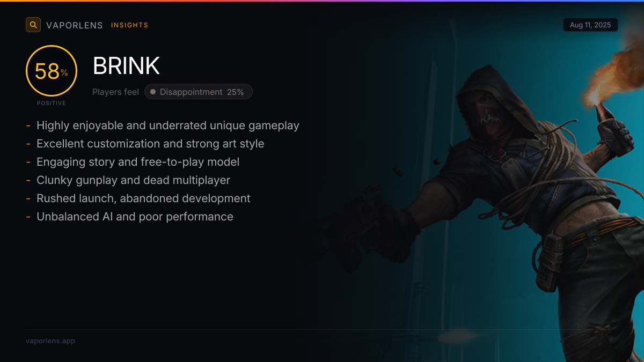Click the Disappointment 25% emotion pill
This screenshot has width=644, height=362.
[x=199, y=92]
